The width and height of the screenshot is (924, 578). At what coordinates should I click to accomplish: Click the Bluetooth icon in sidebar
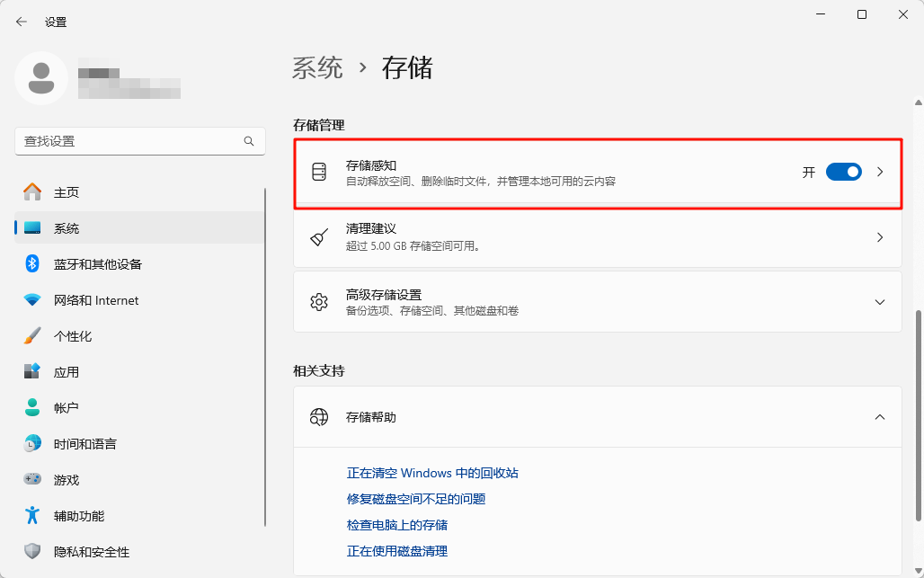coord(32,264)
